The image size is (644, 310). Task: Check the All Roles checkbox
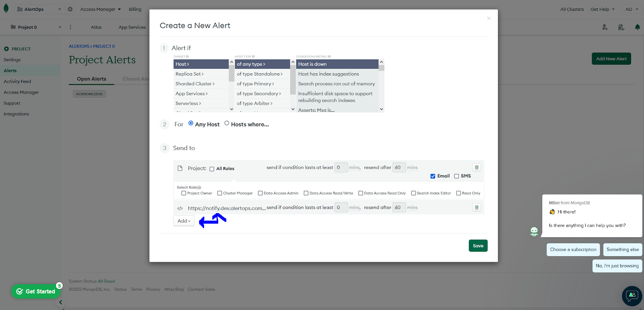pyautogui.click(x=212, y=169)
